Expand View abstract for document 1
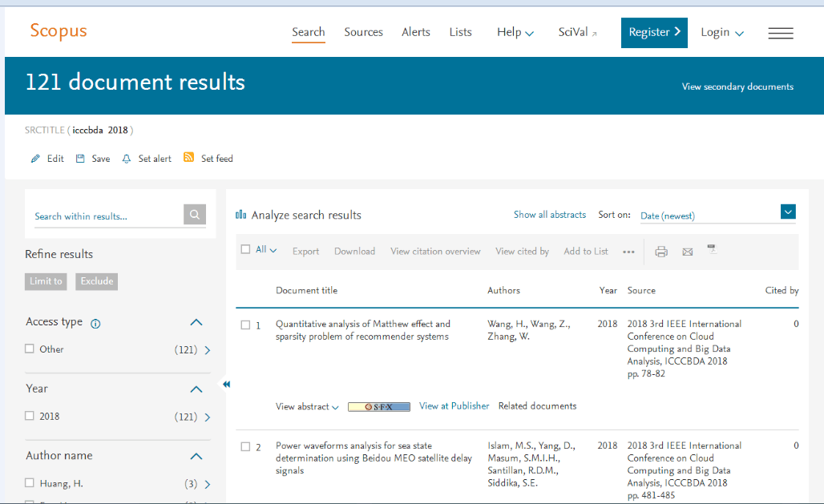This screenshot has height=504, width=824. coord(307,407)
